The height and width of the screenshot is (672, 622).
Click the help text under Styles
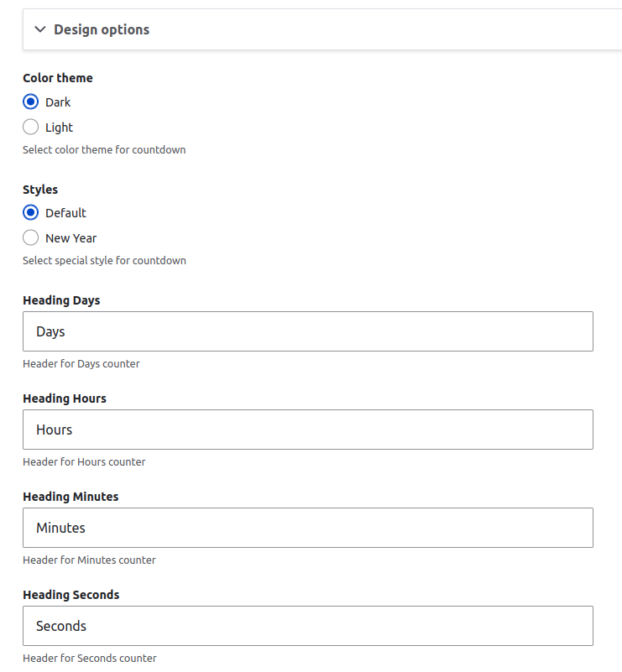pos(104,260)
